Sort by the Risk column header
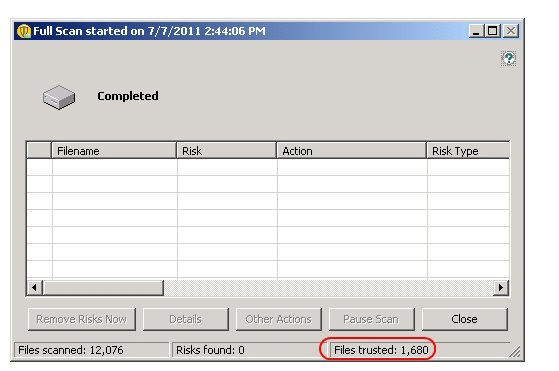 point(227,151)
